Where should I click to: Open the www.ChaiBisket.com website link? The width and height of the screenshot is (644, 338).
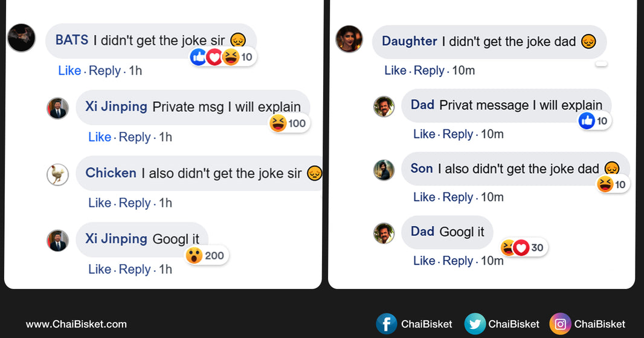pos(76,324)
